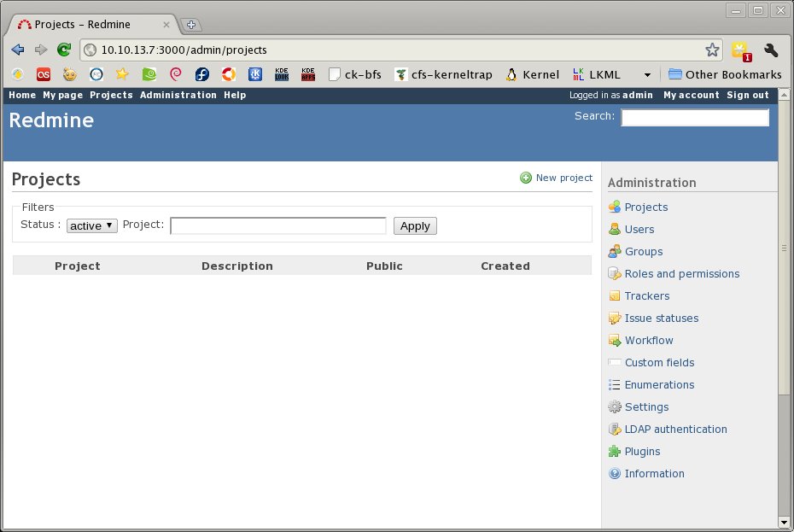
Task: Click the yellow extension icon with badge
Action: (742, 51)
